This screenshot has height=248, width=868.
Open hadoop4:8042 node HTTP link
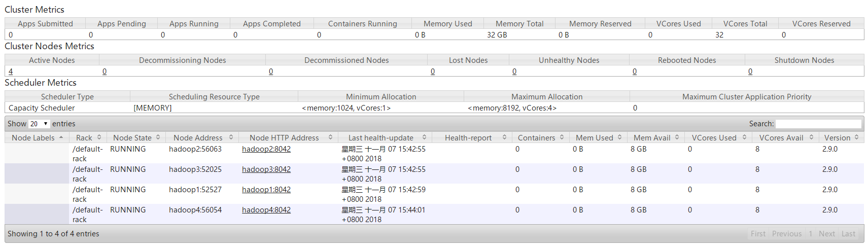(x=266, y=210)
